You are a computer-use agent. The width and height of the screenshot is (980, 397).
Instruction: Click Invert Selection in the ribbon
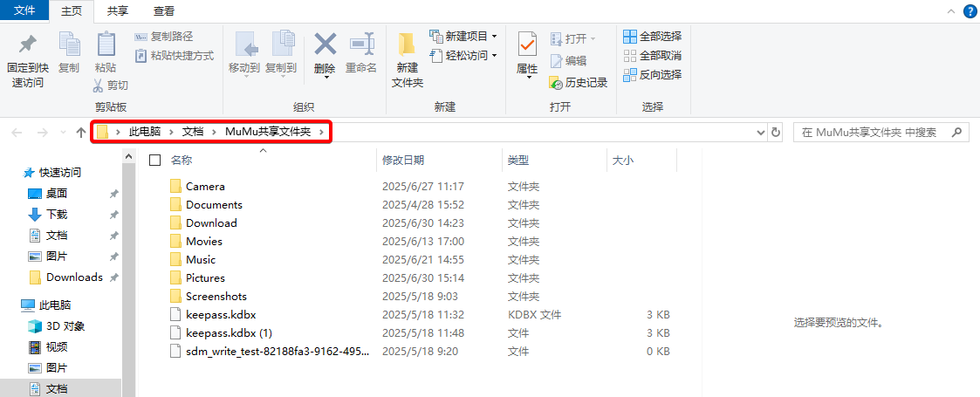[652, 75]
